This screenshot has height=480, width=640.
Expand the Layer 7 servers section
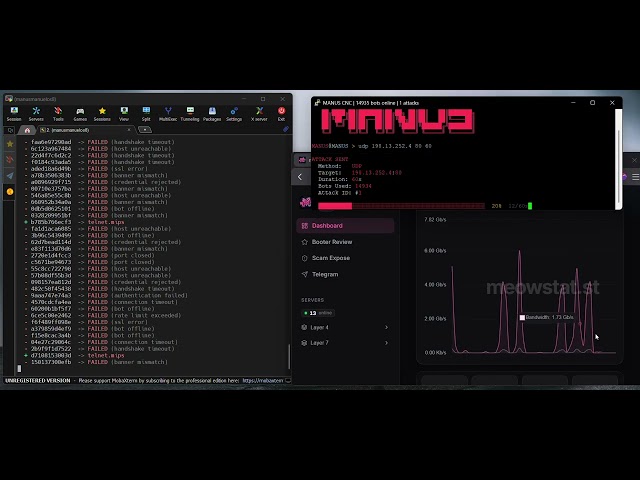(x=345, y=343)
